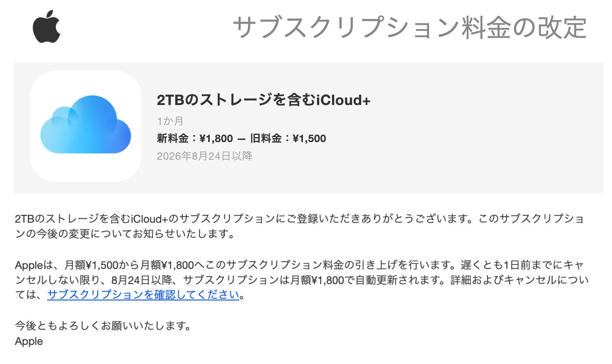Click the Apple signature text
Screen dimensions: 612x364
click(x=29, y=341)
